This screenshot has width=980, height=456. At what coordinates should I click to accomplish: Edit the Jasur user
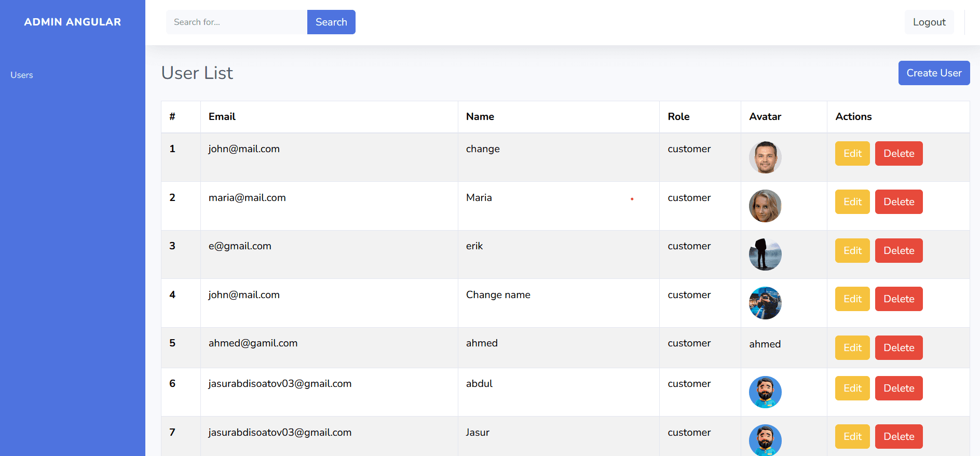pos(852,436)
